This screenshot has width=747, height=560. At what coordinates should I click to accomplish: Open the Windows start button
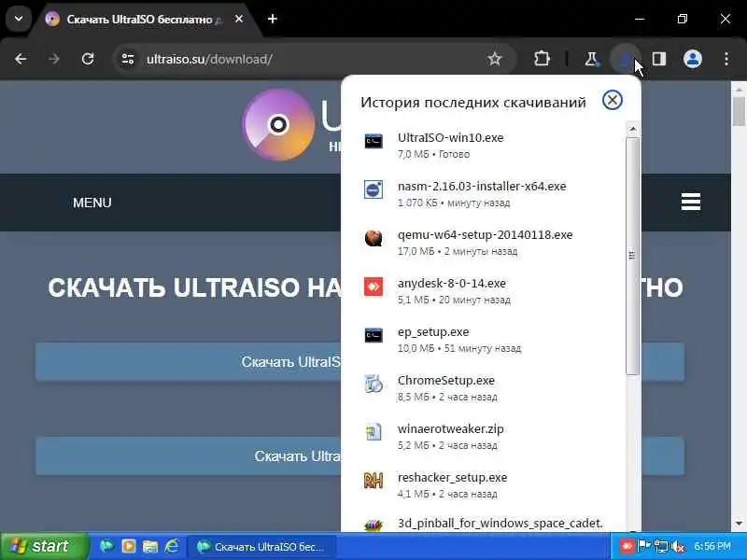[x=44, y=546]
